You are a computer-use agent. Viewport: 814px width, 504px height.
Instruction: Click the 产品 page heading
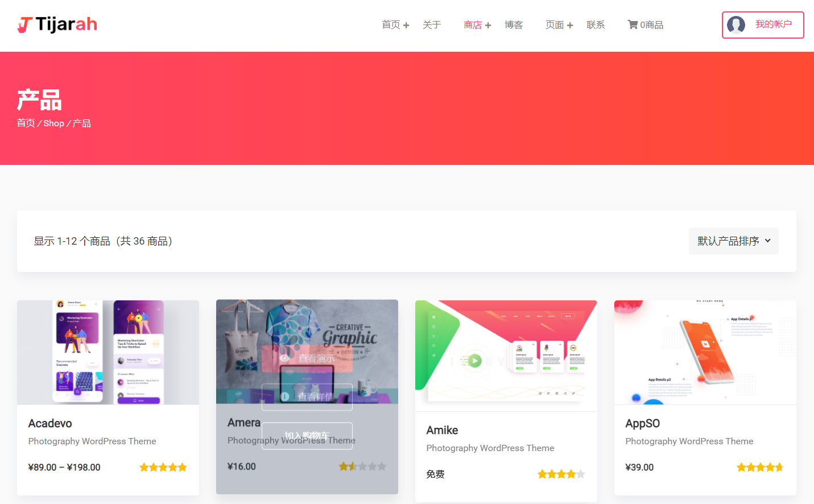(x=39, y=100)
